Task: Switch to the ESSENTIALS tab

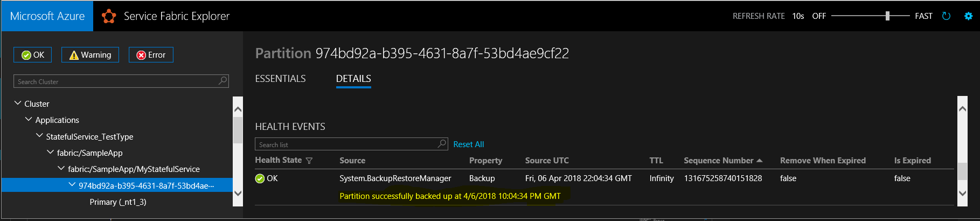Action: point(280,79)
